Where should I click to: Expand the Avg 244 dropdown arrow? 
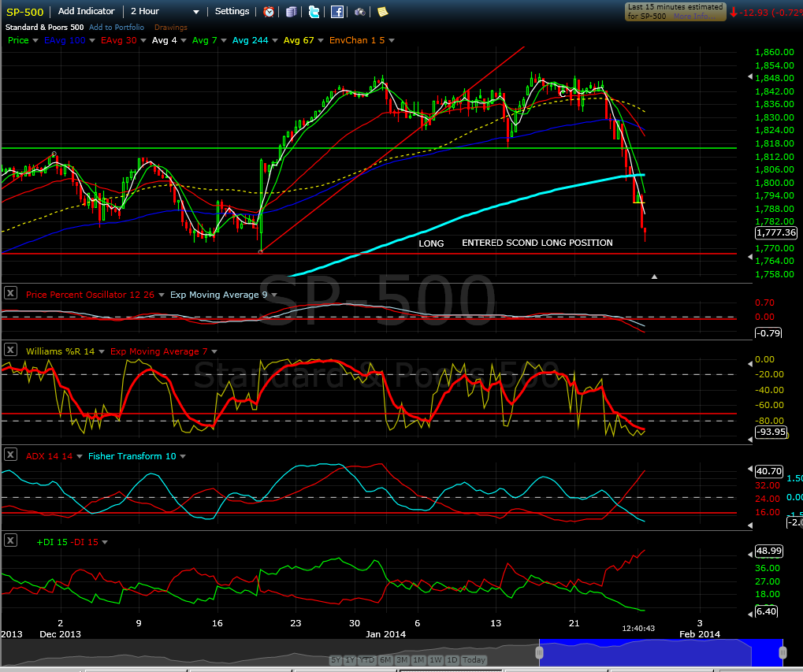coord(275,40)
